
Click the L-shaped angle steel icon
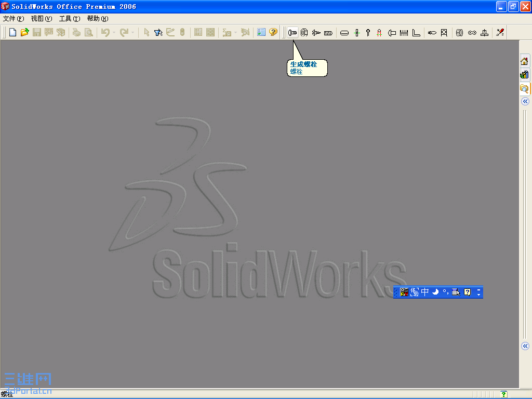pos(416,33)
